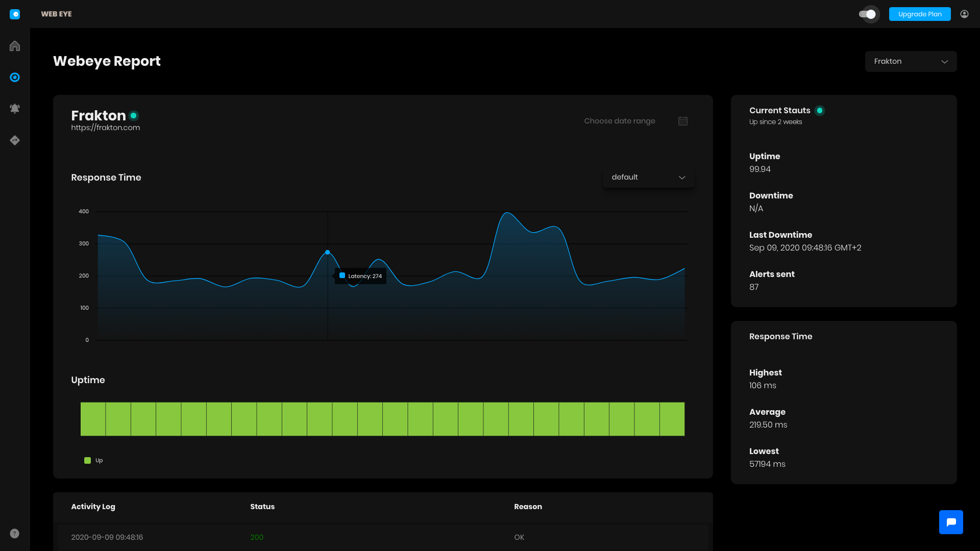The width and height of the screenshot is (980, 551).
Task: Open notifications via the bell icon
Action: coord(15,108)
